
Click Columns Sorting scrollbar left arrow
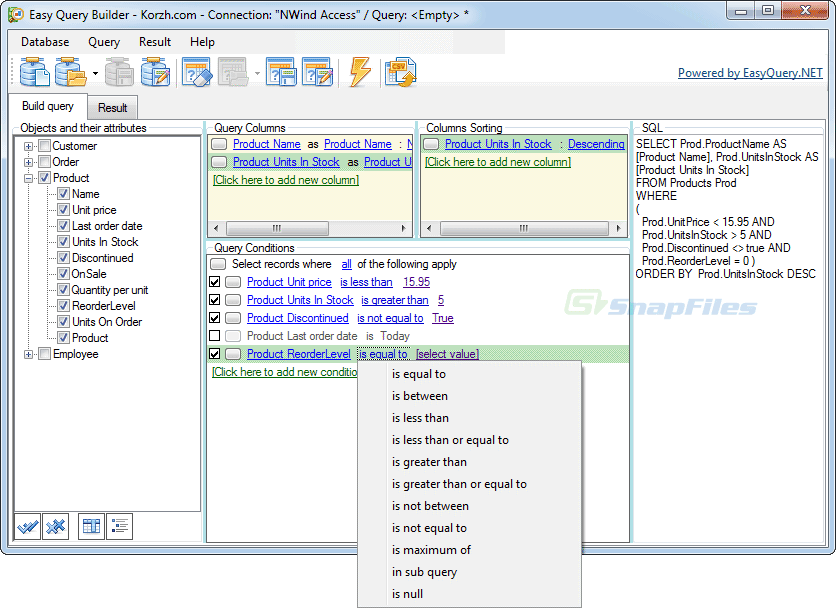[x=429, y=228]
